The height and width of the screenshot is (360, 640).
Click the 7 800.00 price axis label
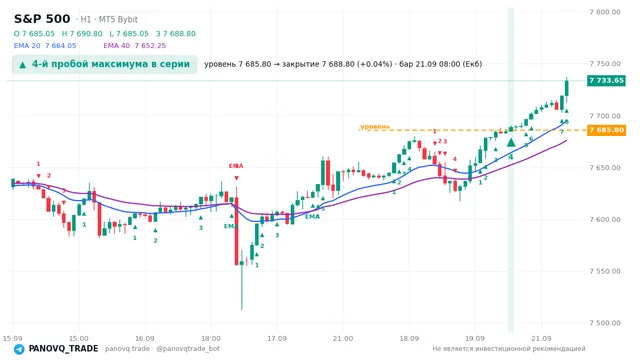(x=605, y=12)
